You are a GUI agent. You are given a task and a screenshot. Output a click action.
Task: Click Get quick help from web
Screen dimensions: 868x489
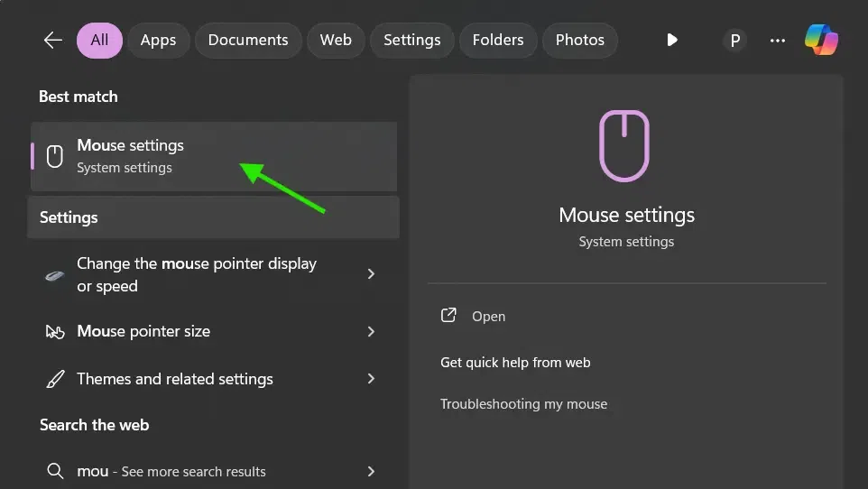[515, 363]
